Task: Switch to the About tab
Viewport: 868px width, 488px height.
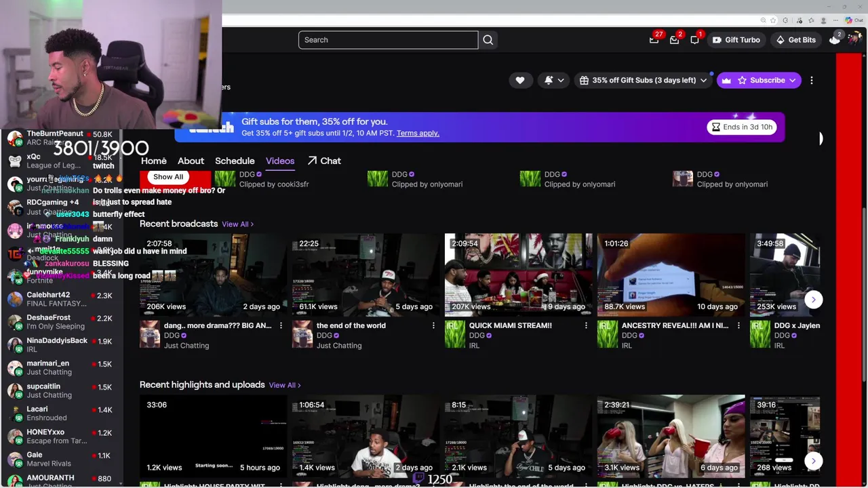Action: 191,161
